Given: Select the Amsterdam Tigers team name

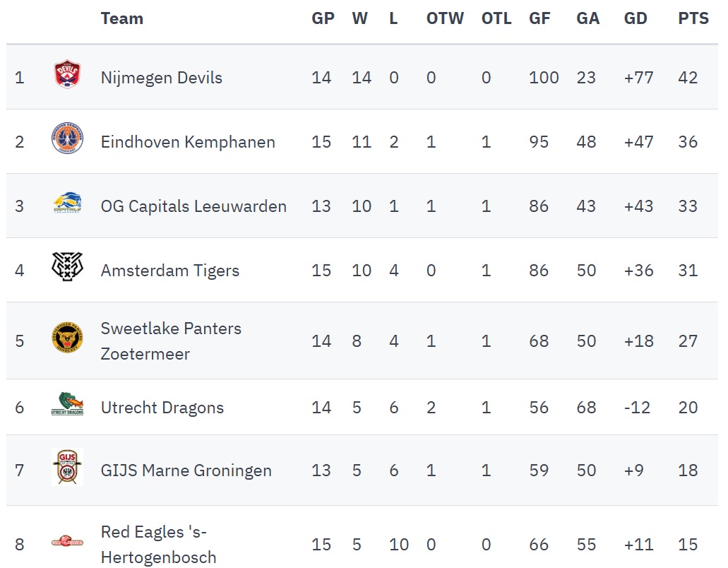Looking at the screenshot, I should (x=170, y=271).
